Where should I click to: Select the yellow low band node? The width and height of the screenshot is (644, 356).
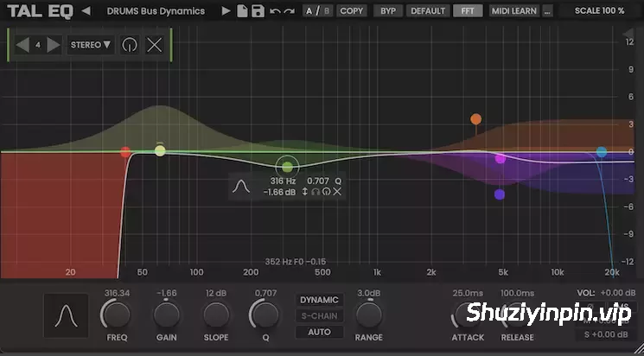(160, 150)
